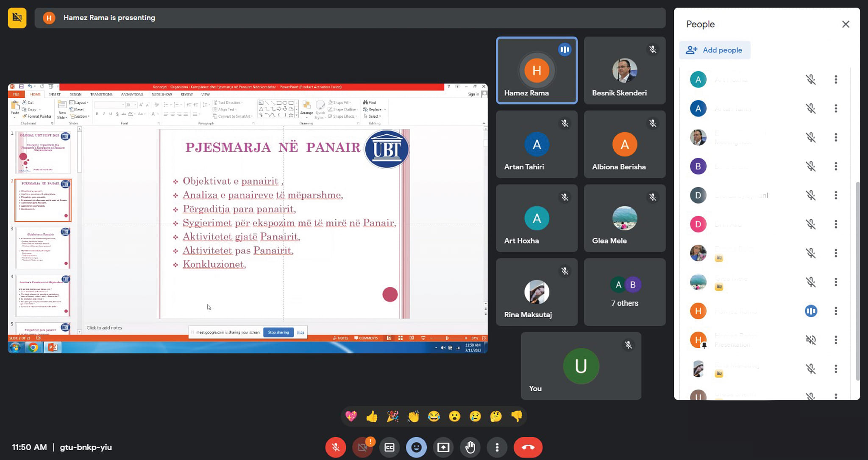Screen dimensions: 868x460
Task: Open options menu for first participant in list
Action: click(x=836, y=80)
